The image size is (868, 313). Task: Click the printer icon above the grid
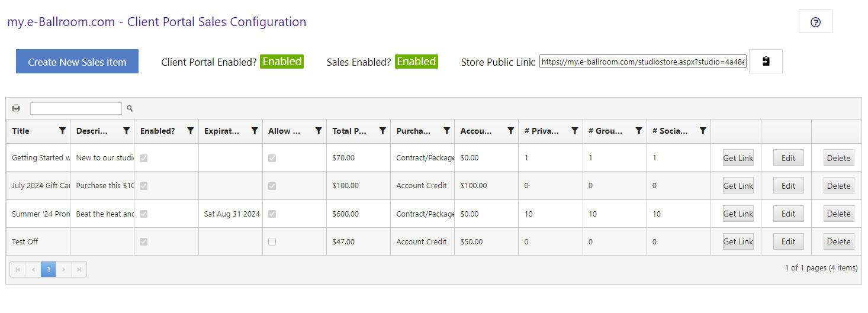pos(16,108)
